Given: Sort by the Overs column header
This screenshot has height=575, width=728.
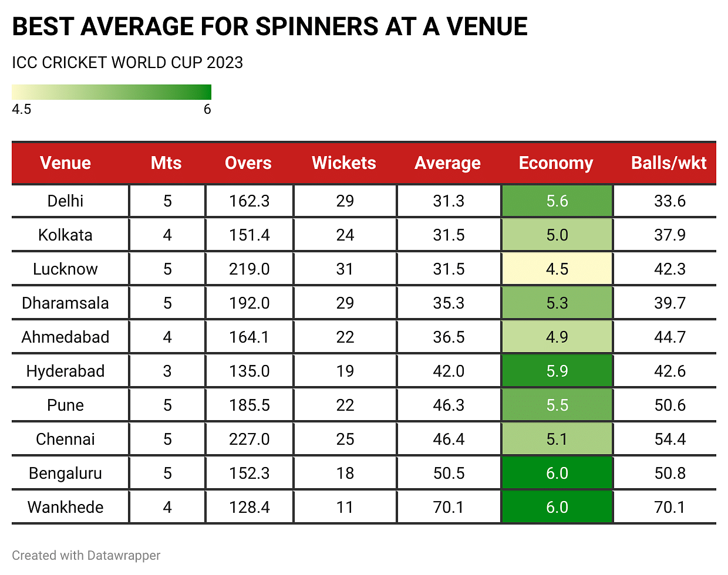Looking at the screenshot, I should point(248,163).
